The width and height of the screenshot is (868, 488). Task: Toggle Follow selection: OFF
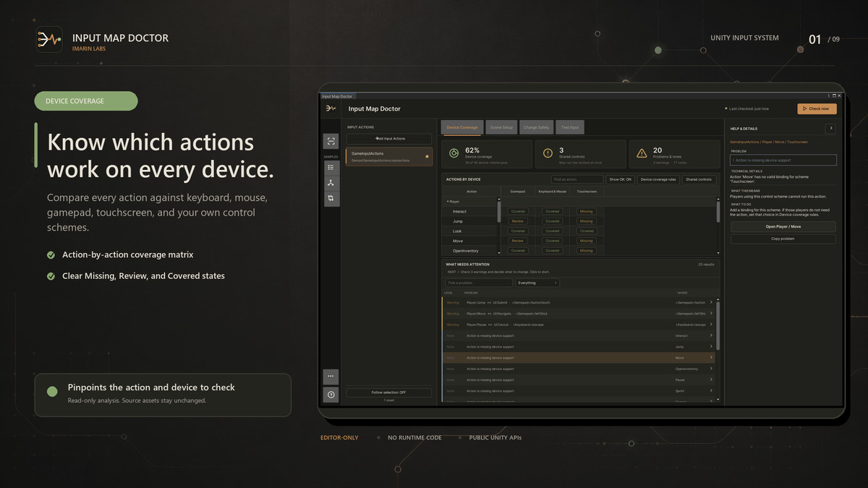[389, 392]
